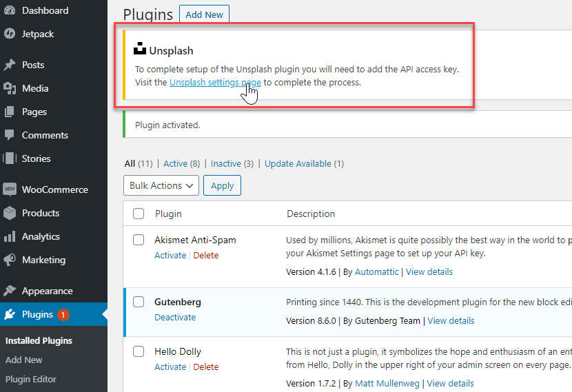Open WooCommerce menu item
Image resolution: width=572 pixels, height=392 pixels.
pyautogui.click(x=54, y=189)
